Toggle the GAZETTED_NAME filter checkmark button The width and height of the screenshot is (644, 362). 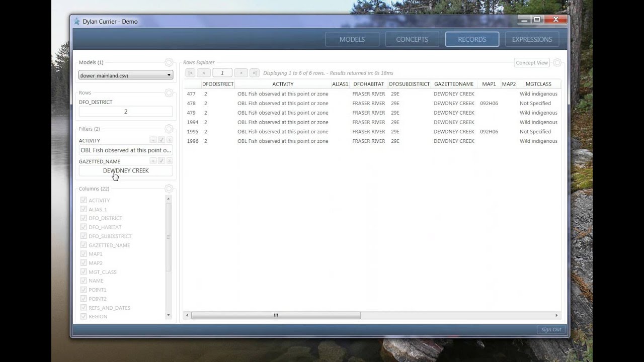tap(162, 161)
